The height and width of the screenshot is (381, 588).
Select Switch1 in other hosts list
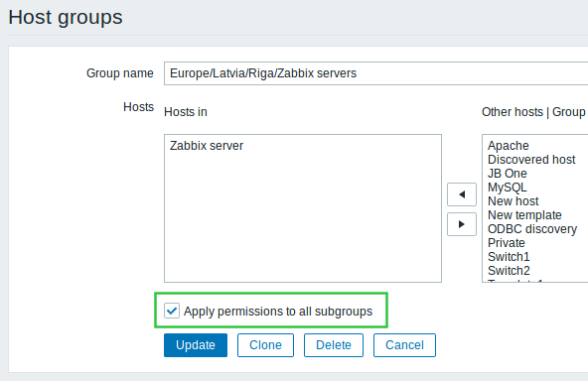tap(509, 257)
